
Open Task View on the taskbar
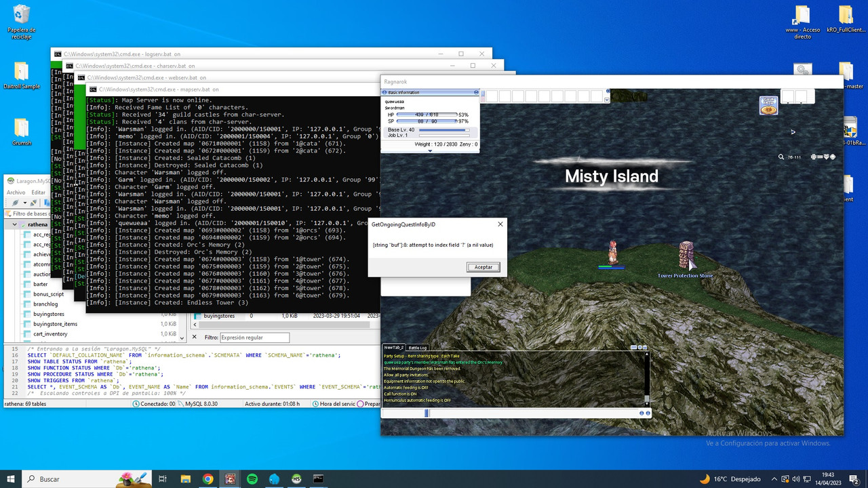163,479
